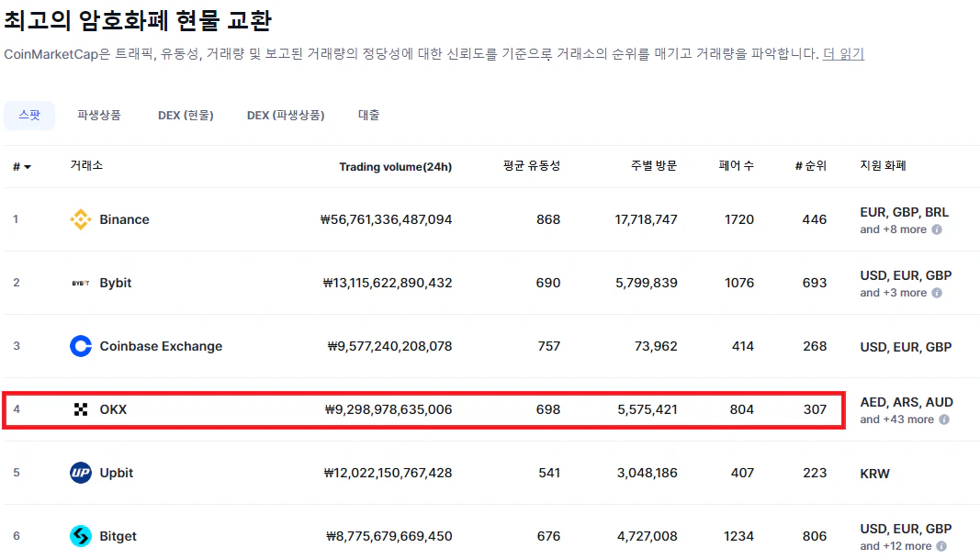The image size is (980, 559).
Task: Click OKX rank count 307
Action: click(815, 409)
